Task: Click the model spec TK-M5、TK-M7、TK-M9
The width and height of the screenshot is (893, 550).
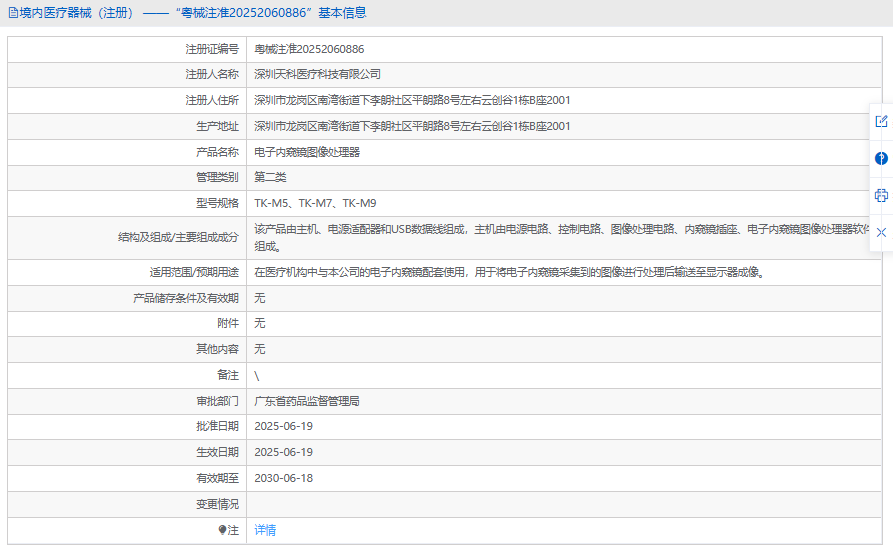Action: pos(315,203)
